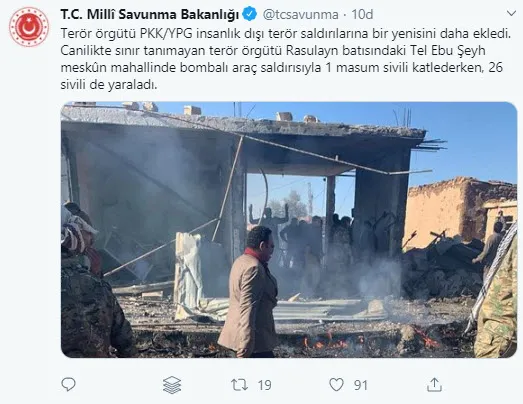Expand the tweet options chevron

coord(511,13)
